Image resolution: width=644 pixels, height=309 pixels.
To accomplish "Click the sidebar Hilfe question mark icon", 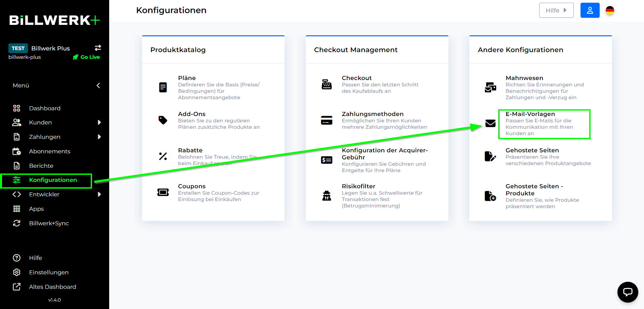I will [16, 258].
